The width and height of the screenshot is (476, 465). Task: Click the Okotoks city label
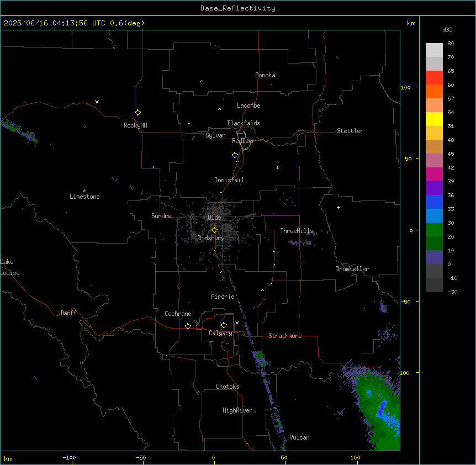pyautogui.click(x=228, y=387)
